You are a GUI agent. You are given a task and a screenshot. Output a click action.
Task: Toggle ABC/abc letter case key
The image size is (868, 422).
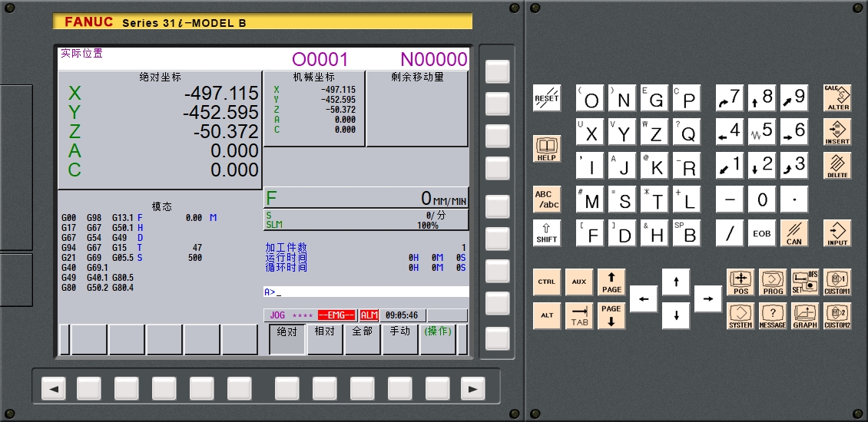click(547, 199)
